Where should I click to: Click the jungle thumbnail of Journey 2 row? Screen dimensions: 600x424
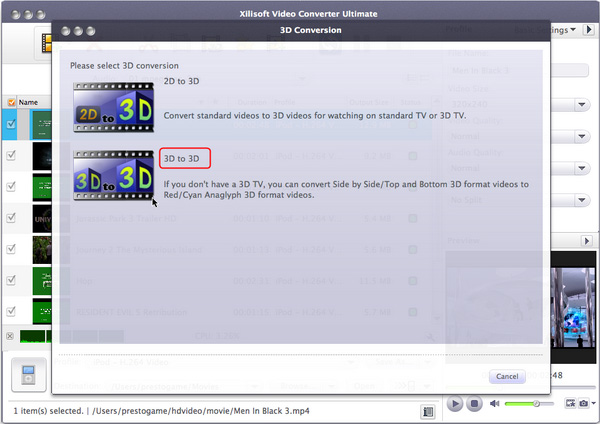(42, 250)
